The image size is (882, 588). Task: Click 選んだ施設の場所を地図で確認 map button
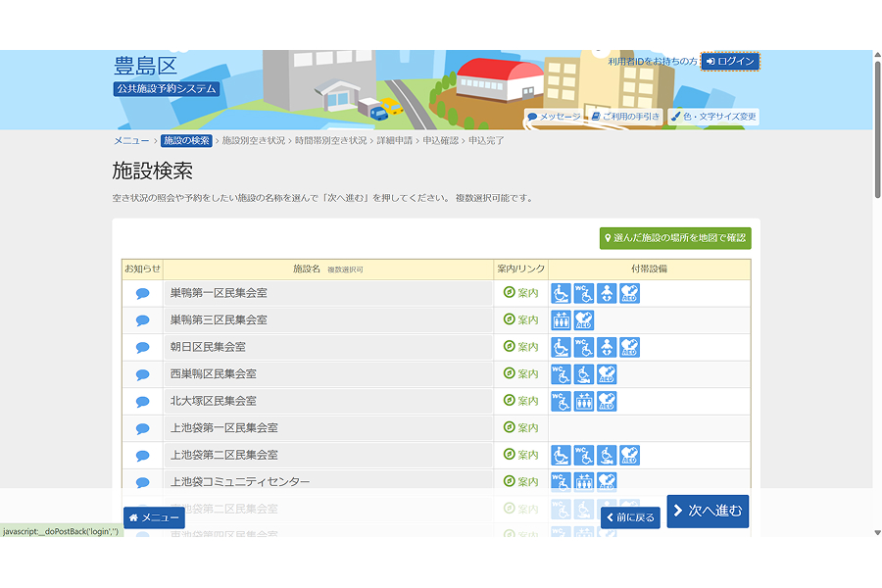point(675,238)
